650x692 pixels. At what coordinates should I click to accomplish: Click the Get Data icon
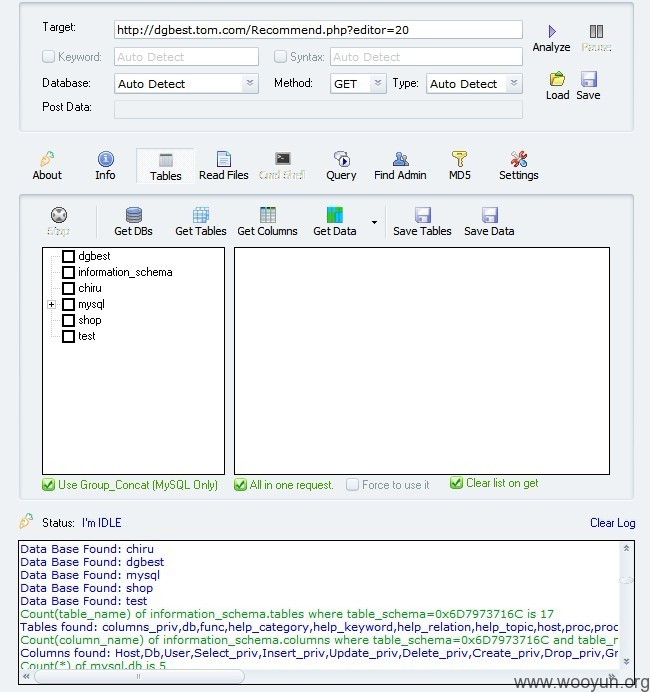coord(334,215)
